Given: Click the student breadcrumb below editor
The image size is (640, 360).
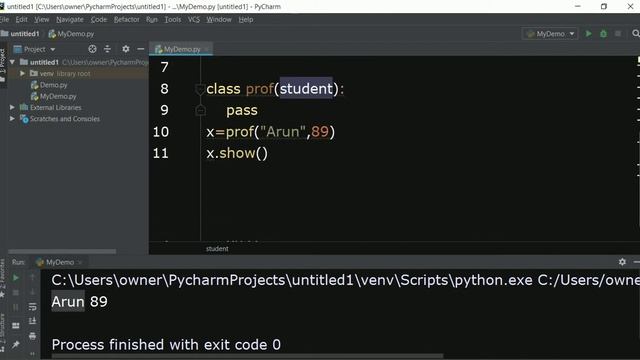Looking at the screenshot, I should click(217, 249).
